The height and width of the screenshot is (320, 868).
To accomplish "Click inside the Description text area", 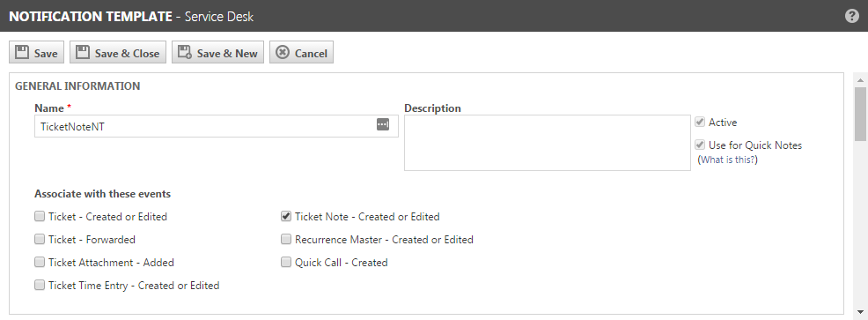I will point(548,143).
